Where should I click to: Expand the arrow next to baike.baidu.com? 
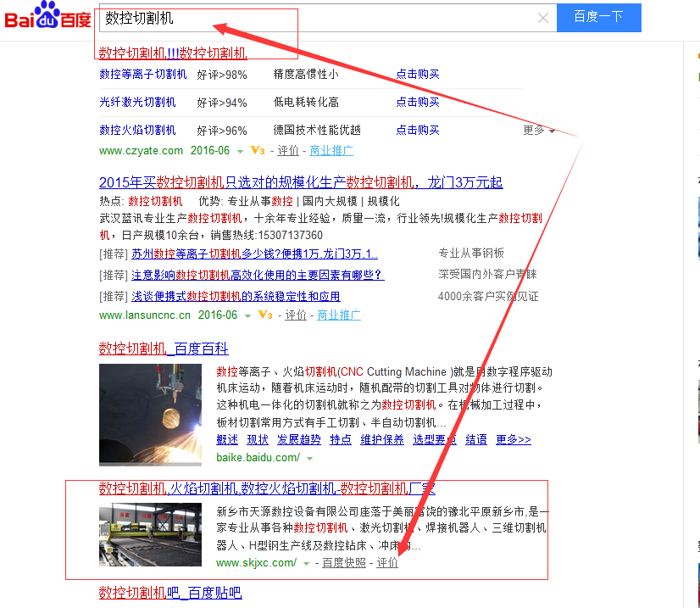[310, 458]
